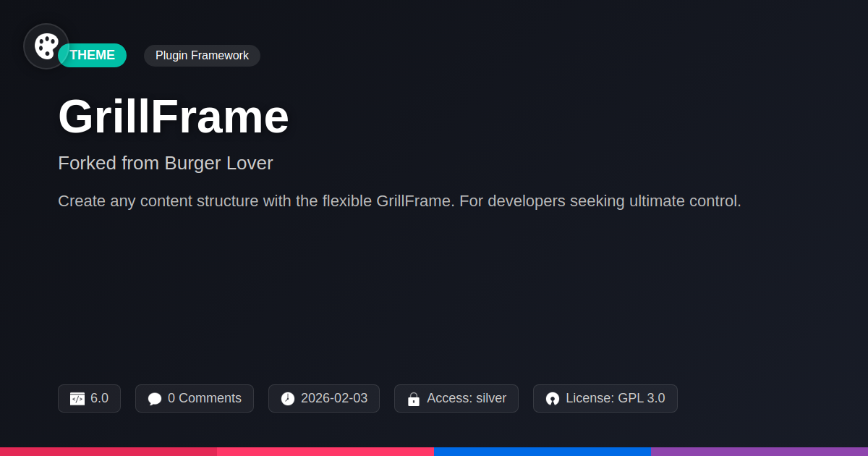Click the lock access icon
Screen dimensions: 868x456
414,399
